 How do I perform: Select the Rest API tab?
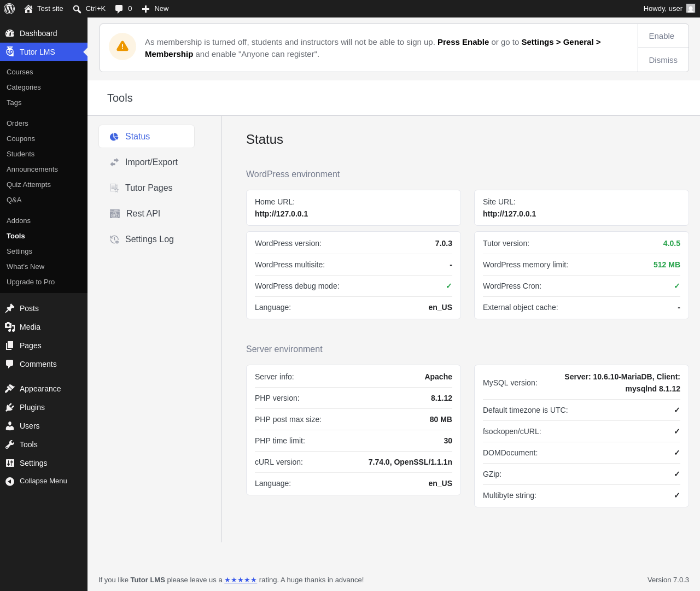(147, 214)
